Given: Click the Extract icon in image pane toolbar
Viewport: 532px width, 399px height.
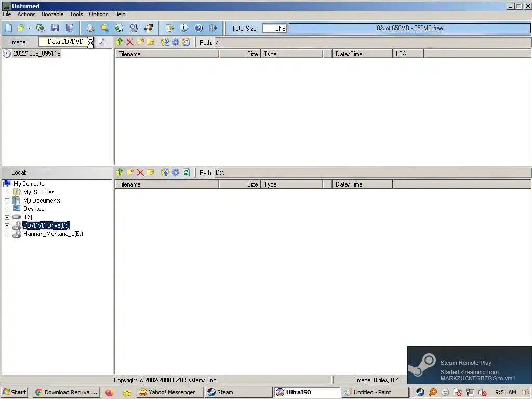Looking at the screenshot, I should click(x=165, y=42).
